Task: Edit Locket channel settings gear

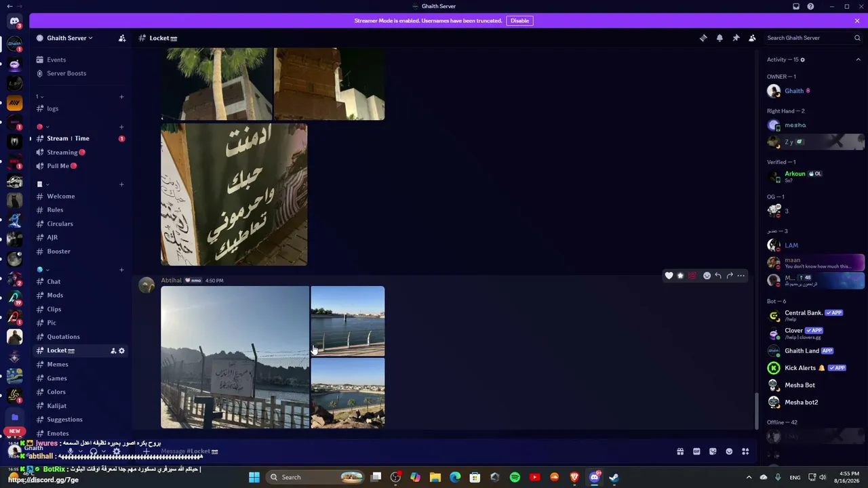Action: click(122, 350)
